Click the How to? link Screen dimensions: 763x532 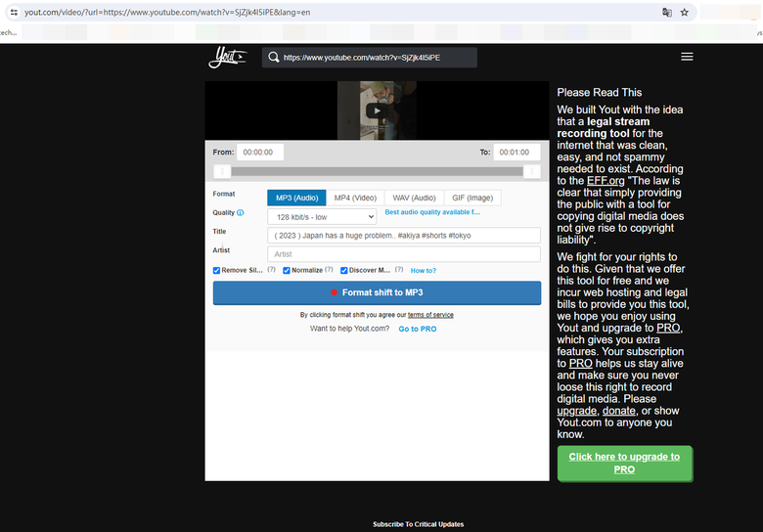tap(424, 270)
